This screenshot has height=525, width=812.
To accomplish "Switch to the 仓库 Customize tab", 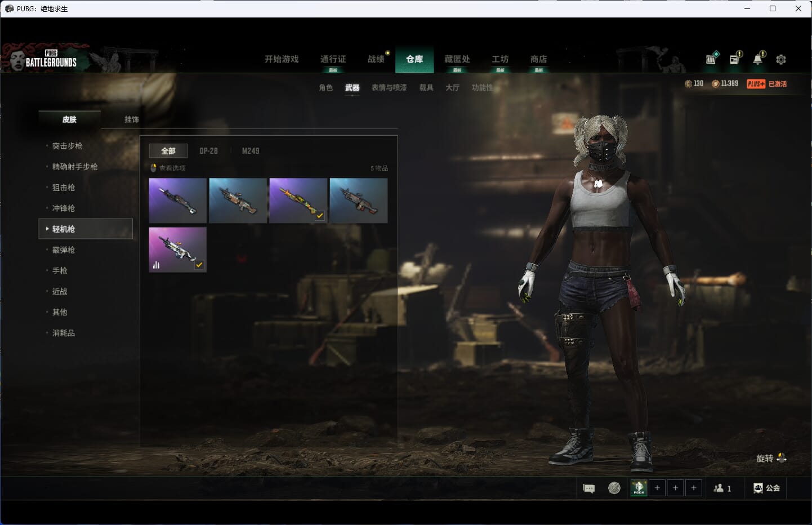I will tap(414, 59).
